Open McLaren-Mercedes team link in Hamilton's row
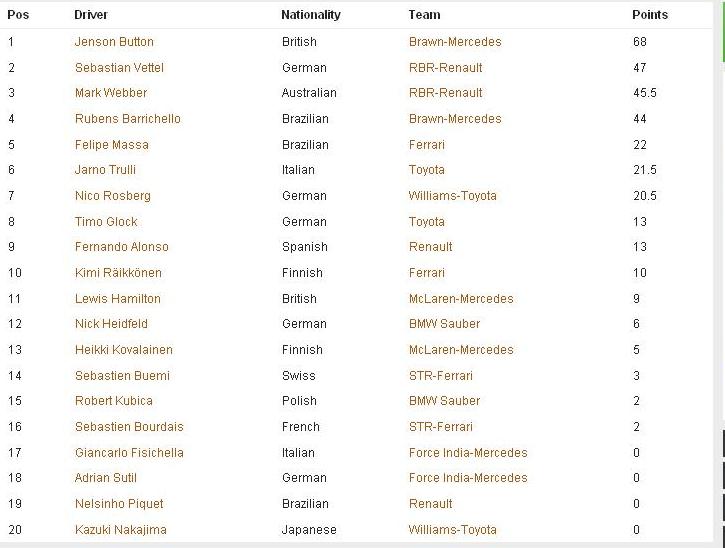725x548 pixels. coord(461,299)
